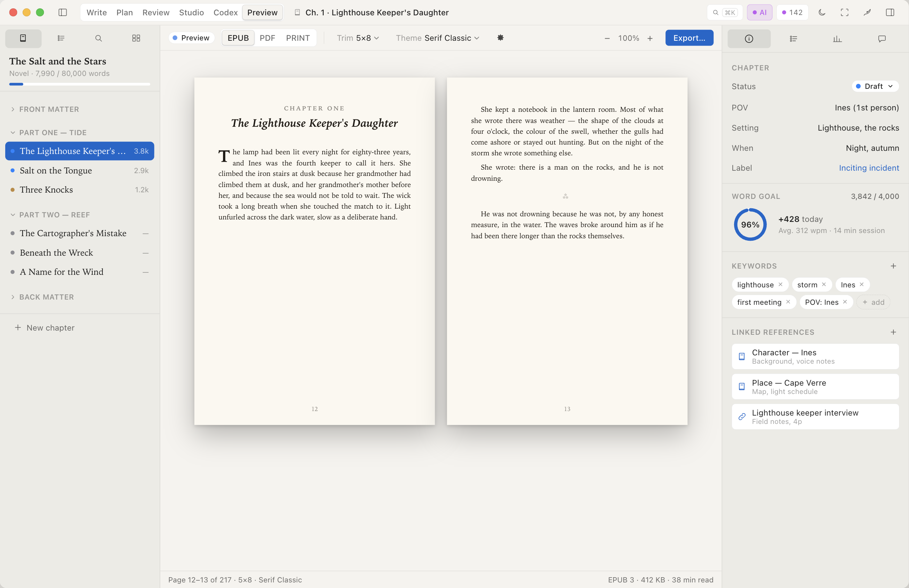Toggle the live Preview indicator
The image size is (909, 588).
coord(192,38)
